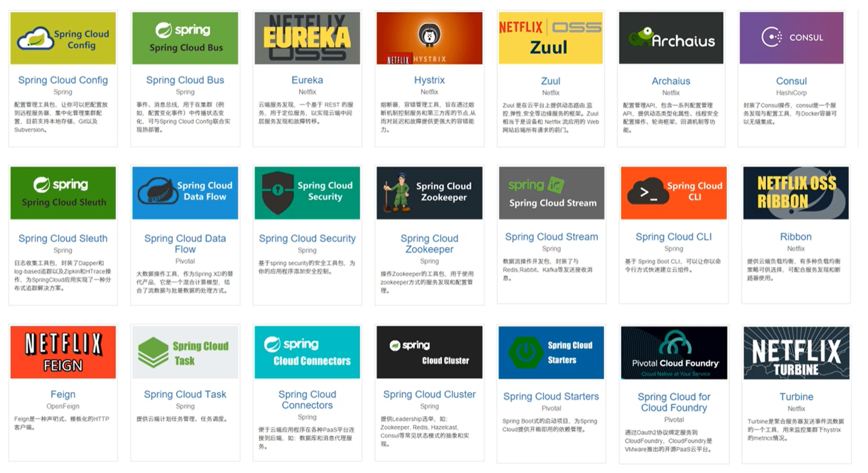Click the purple Consul logo

791,38
